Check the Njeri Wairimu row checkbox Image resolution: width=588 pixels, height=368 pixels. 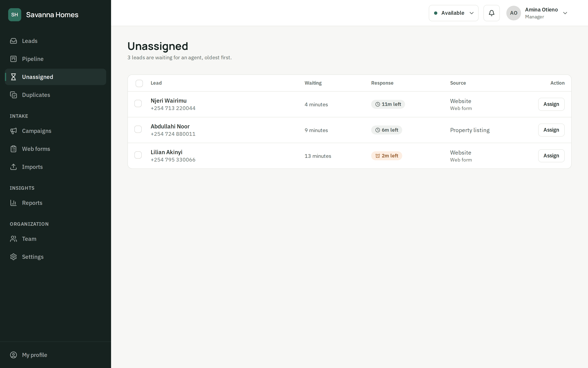tap(138, 103)
